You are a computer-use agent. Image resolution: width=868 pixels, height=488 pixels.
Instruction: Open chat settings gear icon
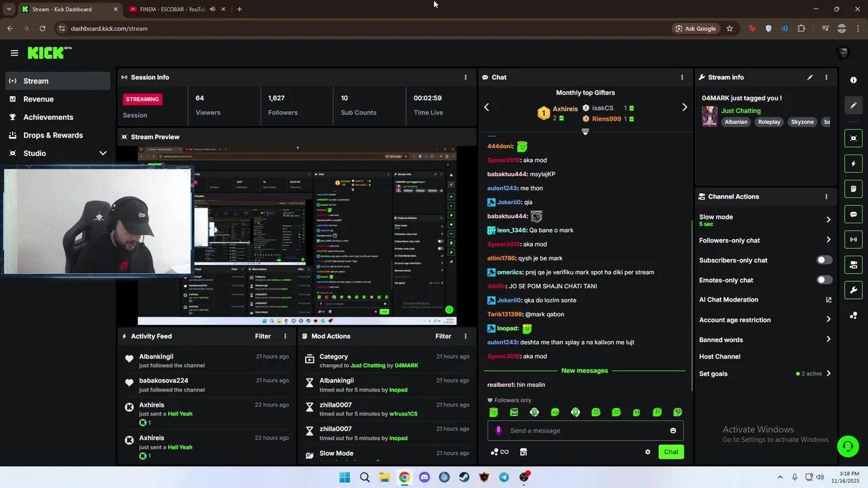point(648,452)
